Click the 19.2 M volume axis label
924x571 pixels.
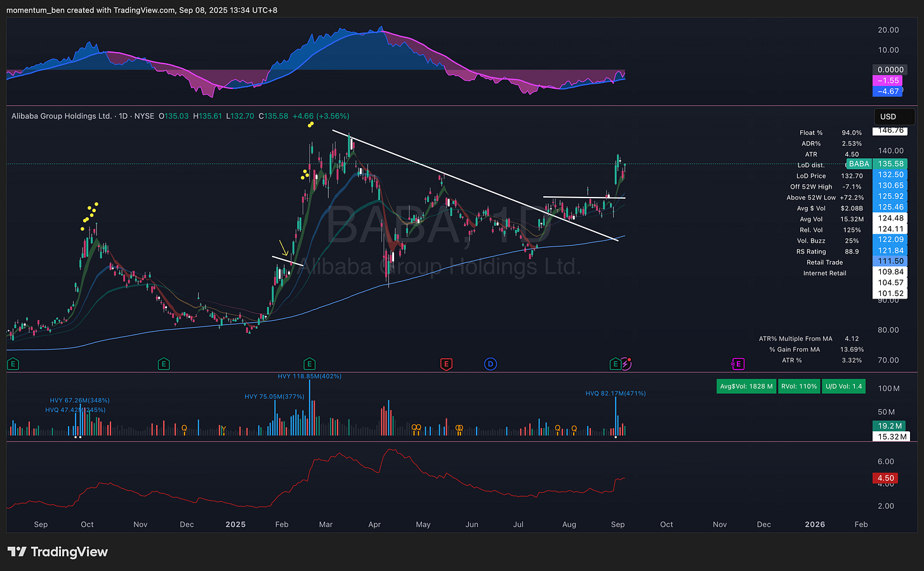890,426
